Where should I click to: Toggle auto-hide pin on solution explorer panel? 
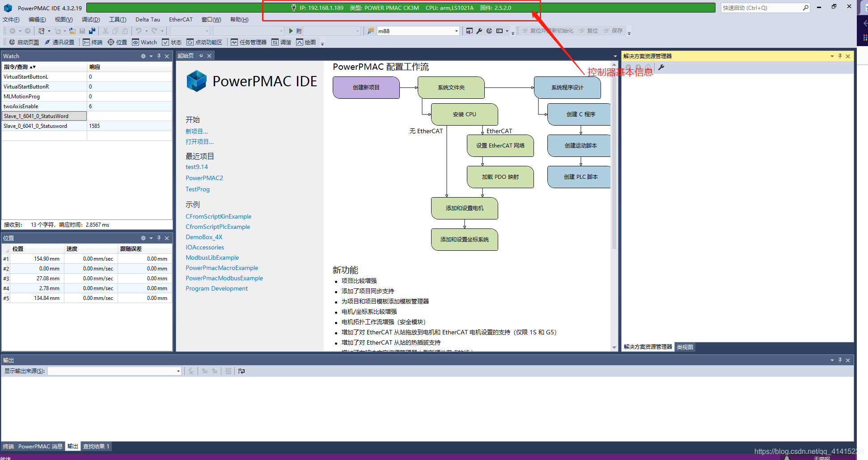(840, 56)
